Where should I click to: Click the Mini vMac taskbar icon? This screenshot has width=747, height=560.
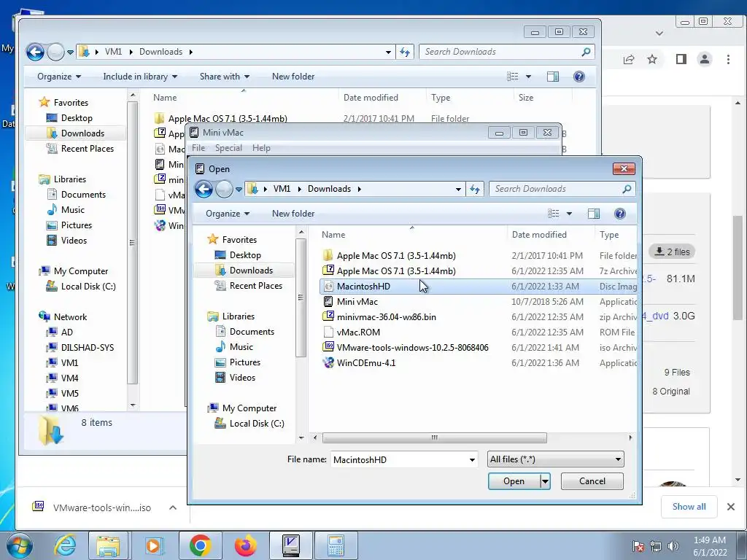[290, 545]
